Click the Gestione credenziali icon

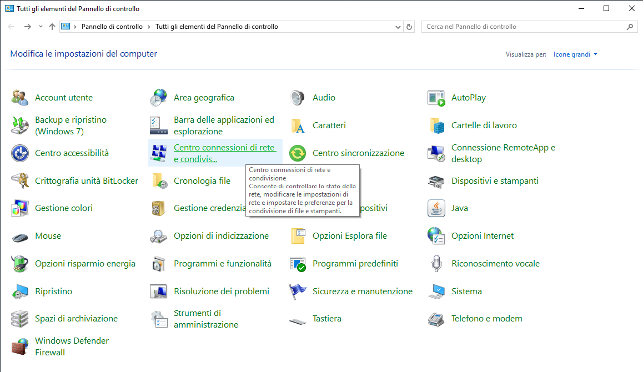click(x=159, y=208)
